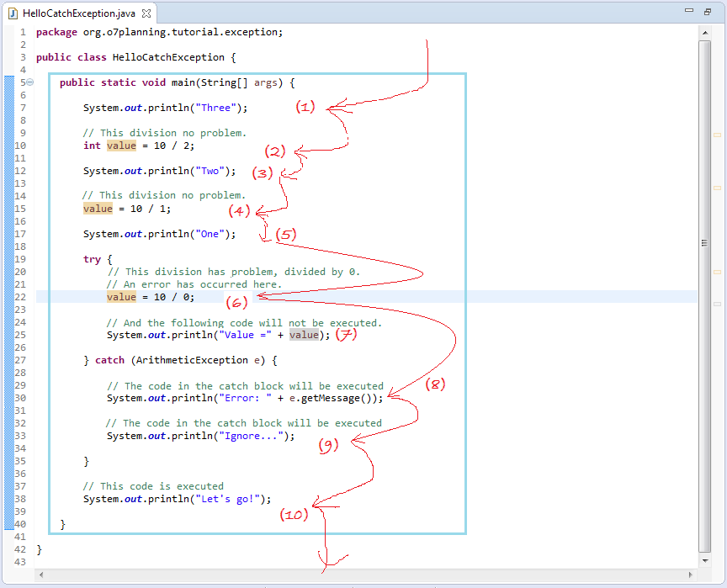Select the HelloCatchException.java editor tab
727x588 pixels.
pos(79,13)
